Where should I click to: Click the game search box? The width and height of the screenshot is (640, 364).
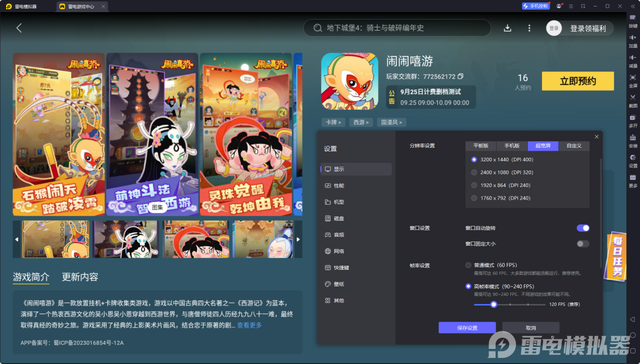(x=397, y=28)
